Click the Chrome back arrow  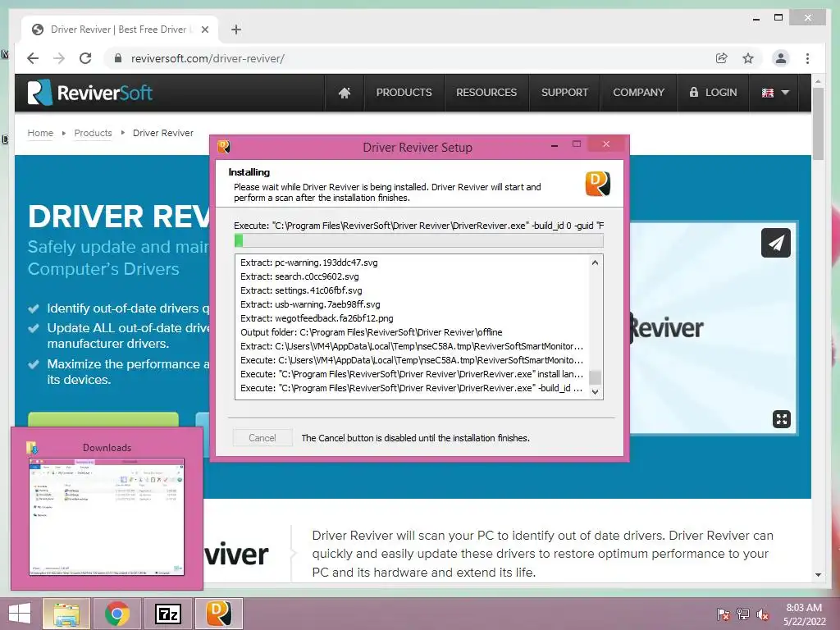(33, 58)
